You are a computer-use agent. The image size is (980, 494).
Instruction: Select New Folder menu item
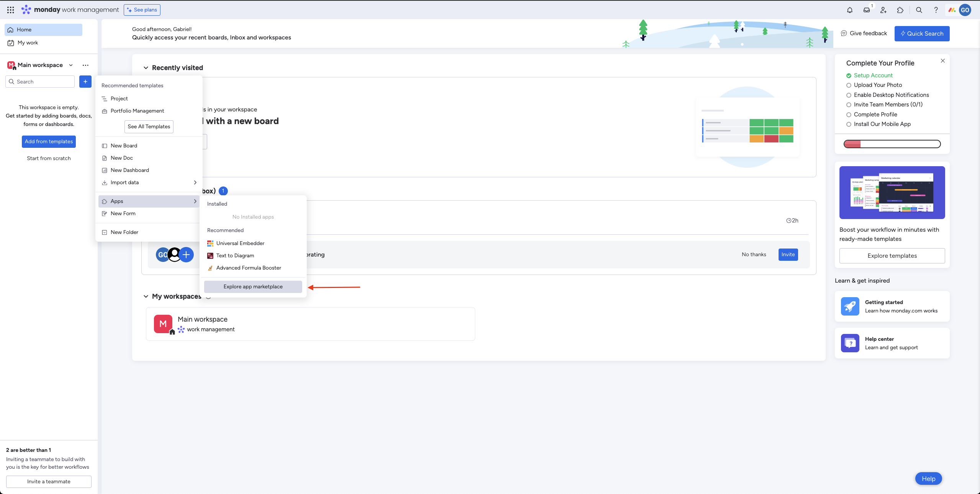click(x=149, y=232)
